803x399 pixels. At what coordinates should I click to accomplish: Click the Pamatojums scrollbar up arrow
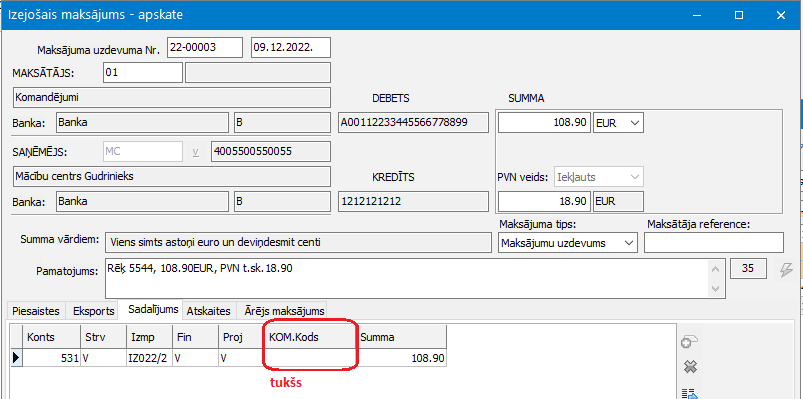click(x=715, y=268)
